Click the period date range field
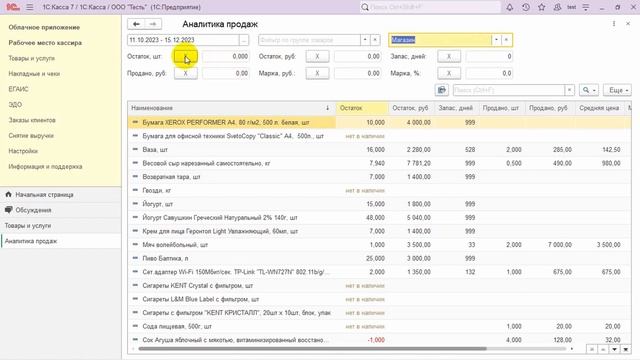640x360 pixels. coord(183,40)
